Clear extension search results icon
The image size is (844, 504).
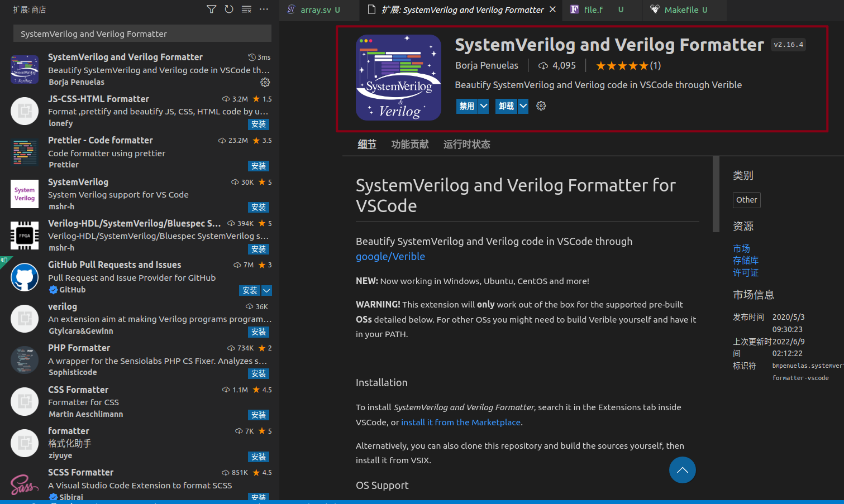point(246,9)
